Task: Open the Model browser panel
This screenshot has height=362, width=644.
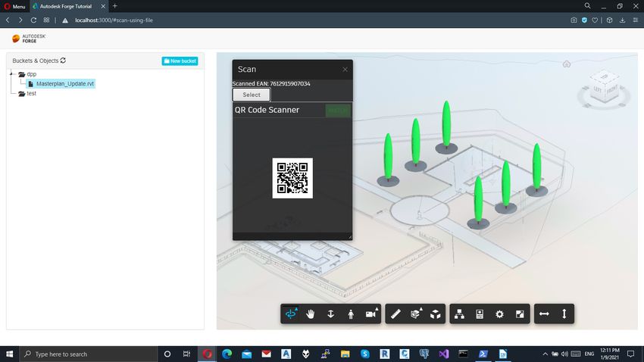Action: [x=460, y=314]
